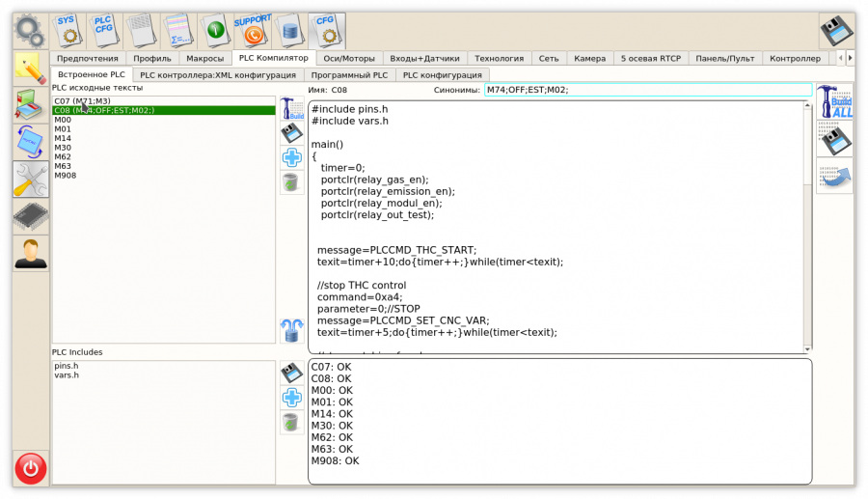The image size is (868, 499).
Task: Click the binary export arrow icon
Action: coord(834,177)
